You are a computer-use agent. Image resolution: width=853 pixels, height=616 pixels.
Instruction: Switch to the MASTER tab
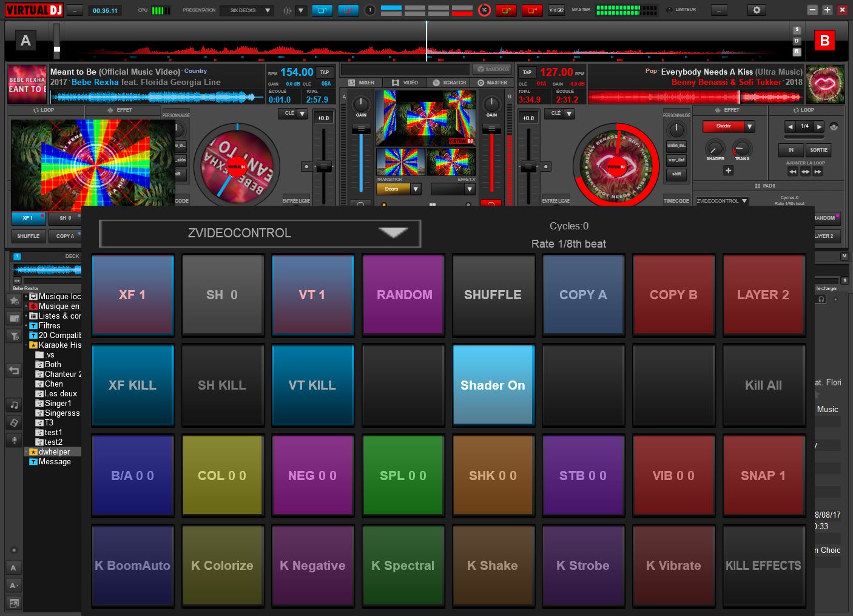[492, 83]
